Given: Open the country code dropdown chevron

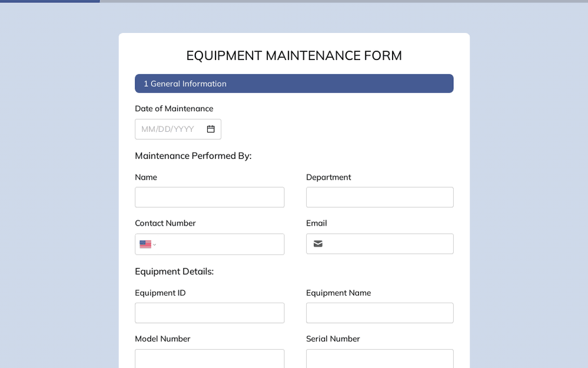Looking at the screenshot, I should (x=154, y=244).
